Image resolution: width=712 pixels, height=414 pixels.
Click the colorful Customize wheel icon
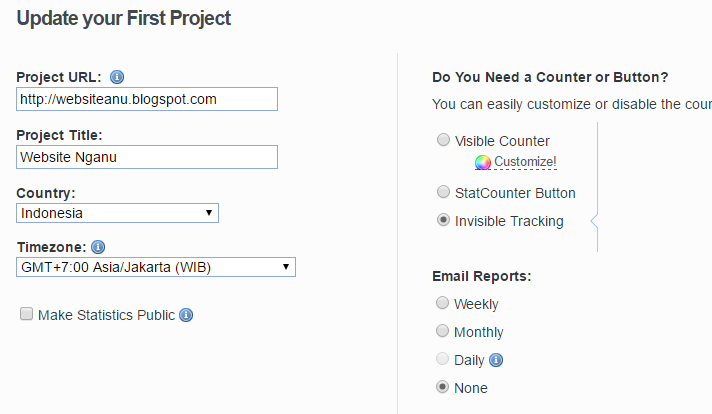[483, 162]
